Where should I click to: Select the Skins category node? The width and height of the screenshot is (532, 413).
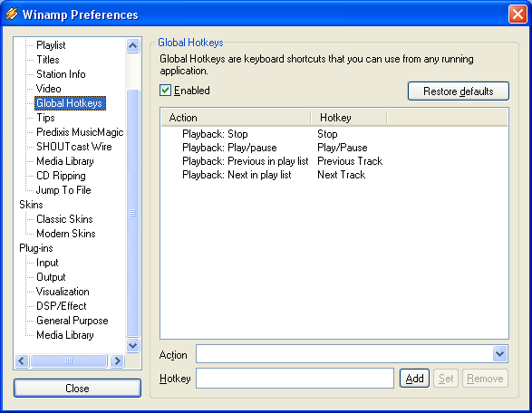[x=31, y=205]
